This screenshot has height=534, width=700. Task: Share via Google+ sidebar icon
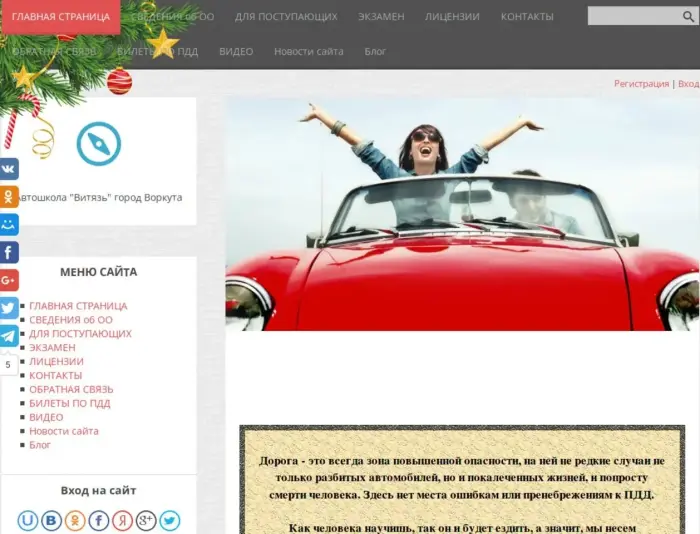coord(8,280)
